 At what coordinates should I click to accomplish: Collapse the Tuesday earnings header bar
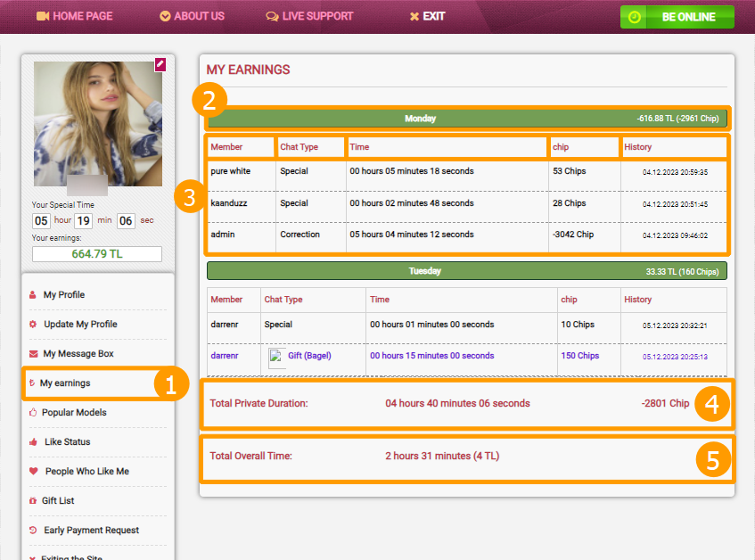coord(467,271)
